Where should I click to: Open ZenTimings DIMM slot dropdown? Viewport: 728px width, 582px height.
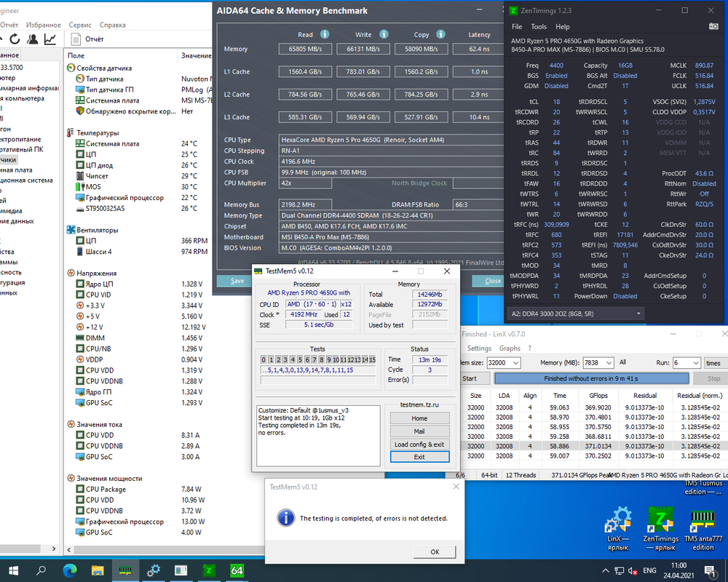pyautogui.click(x=575, y=314)
